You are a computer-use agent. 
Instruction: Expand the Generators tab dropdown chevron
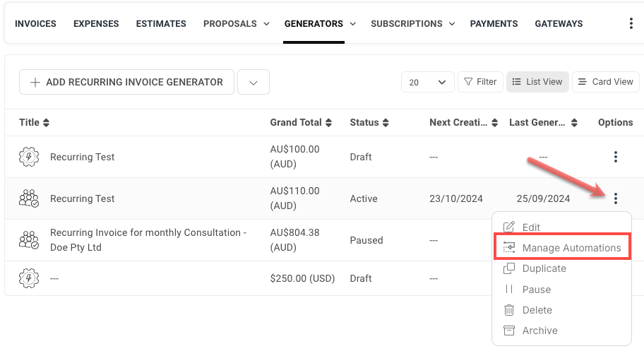click(352, 24)
